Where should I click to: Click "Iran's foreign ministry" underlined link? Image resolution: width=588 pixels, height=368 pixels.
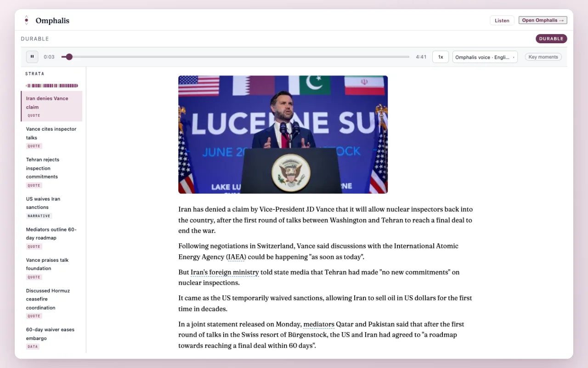pyautogui.click(x=225, y=272)
